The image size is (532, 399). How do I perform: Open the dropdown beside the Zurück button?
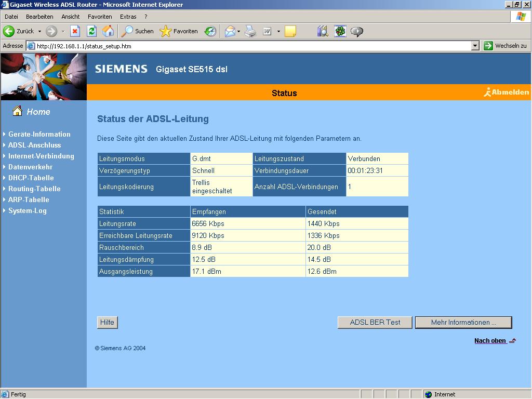tap(39, 31)
